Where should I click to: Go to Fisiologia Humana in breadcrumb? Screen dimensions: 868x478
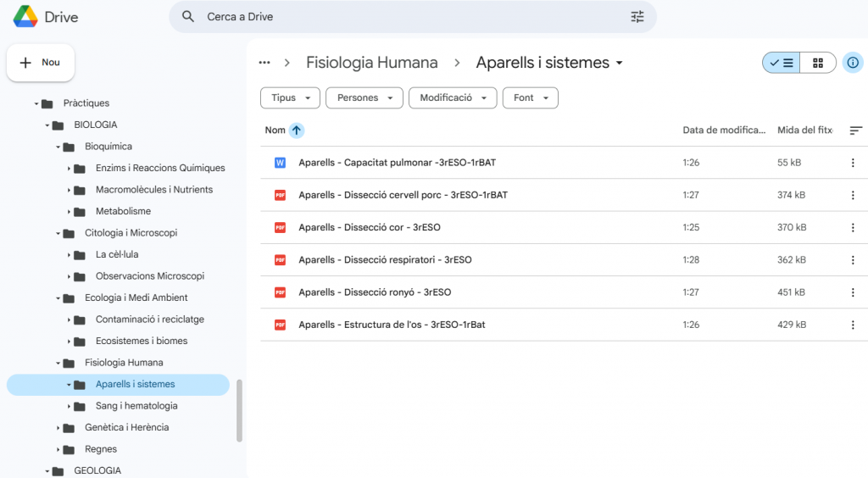[x=371, y=63]
